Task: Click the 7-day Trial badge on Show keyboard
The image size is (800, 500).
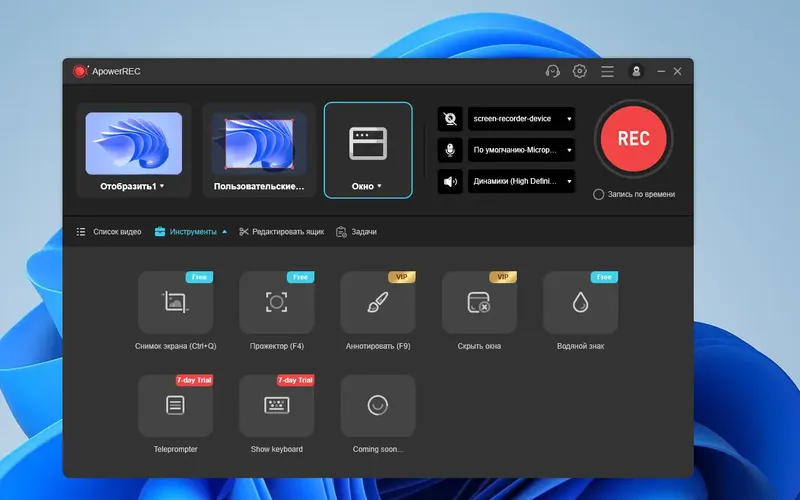Action: 295,380
